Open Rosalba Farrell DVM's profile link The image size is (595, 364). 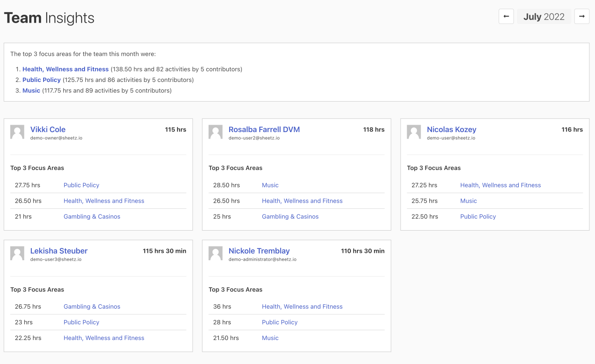(264, 129)
